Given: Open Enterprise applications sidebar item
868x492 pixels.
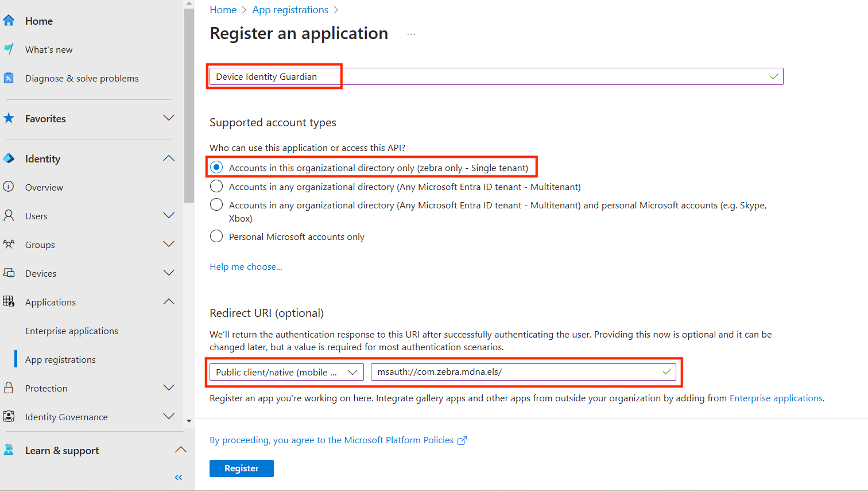Looking at the screenshot, I should [72, 331].
